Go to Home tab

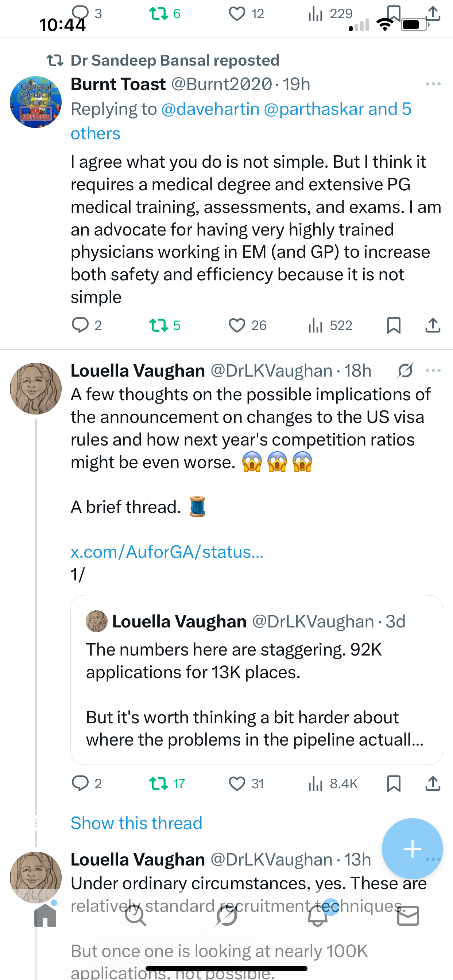(x=45, y=916)
